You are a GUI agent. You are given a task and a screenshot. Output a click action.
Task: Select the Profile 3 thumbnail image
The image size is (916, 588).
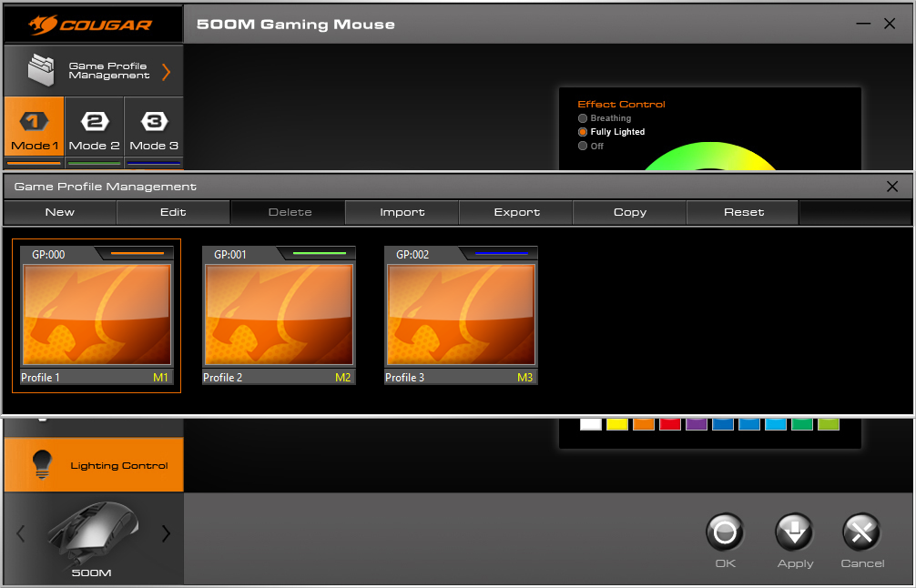click(461, 314)
